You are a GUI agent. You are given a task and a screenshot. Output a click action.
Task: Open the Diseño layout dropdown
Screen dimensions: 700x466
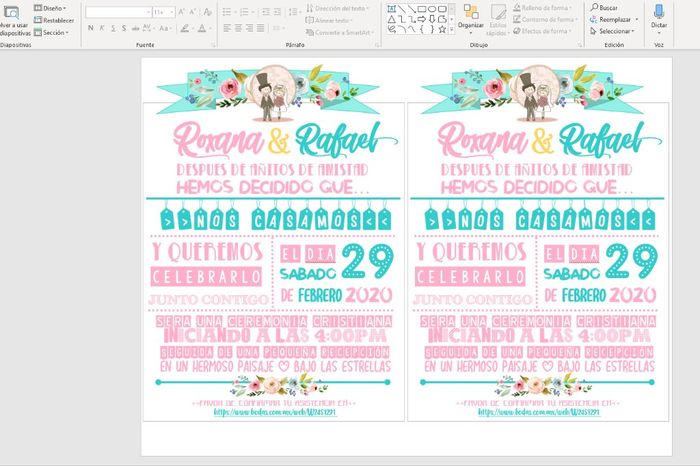pos(52,7)
